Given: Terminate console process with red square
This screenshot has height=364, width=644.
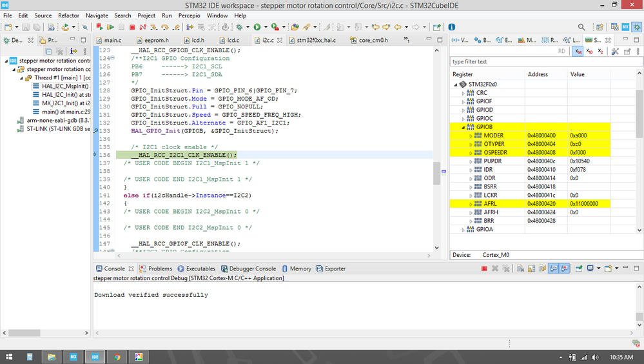Looking at the screenshot, I should pyautogui.click(x=484, y=268).
